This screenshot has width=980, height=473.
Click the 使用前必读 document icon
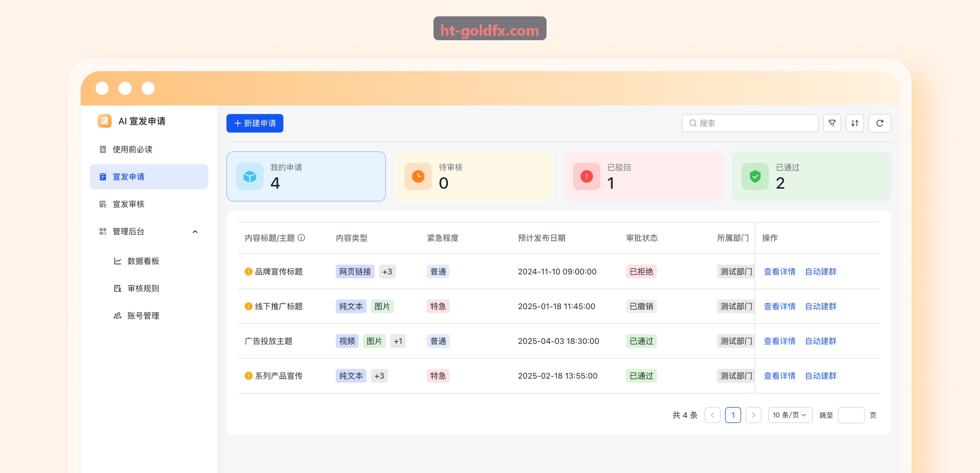point(103,149)
